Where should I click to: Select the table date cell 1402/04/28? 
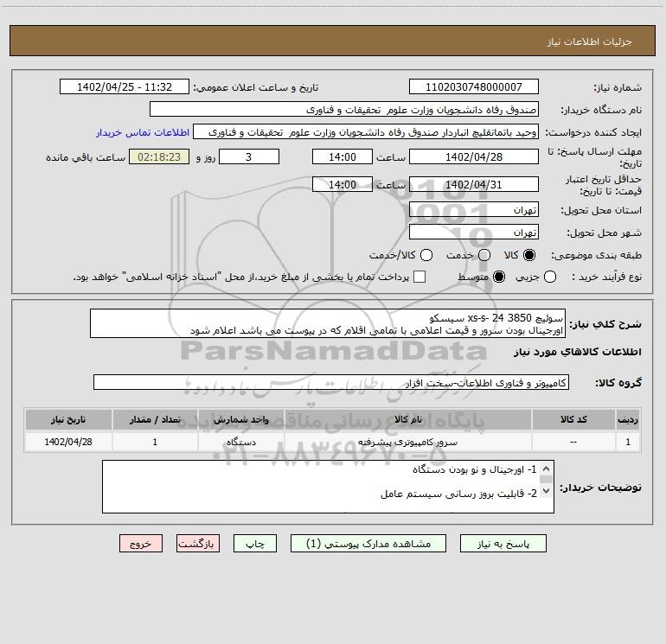68,442
